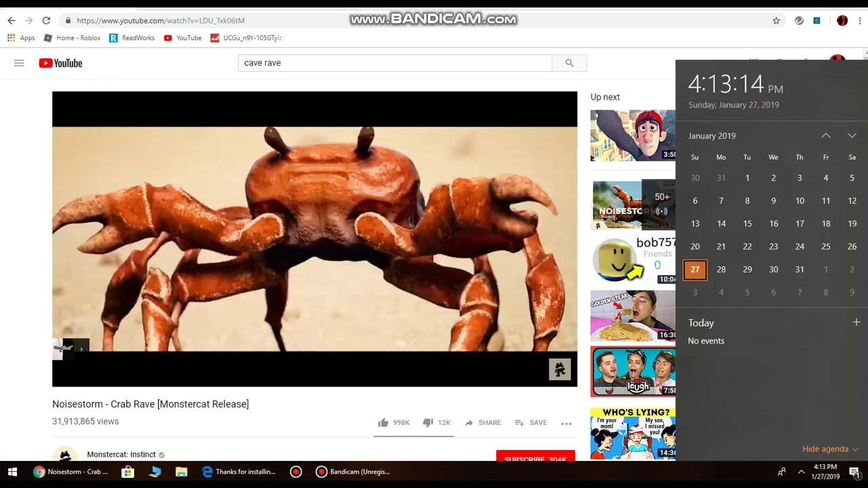
Task: Open Action Center notifications icon
Action: [x=854, y=472]
